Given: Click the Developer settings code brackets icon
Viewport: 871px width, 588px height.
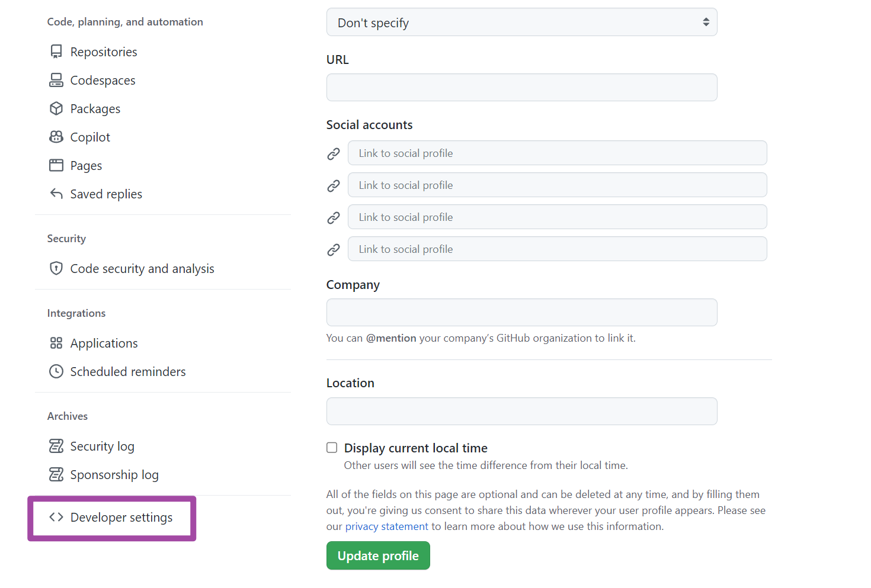Looking at the screenshot, I should click(x=56, y=517).
